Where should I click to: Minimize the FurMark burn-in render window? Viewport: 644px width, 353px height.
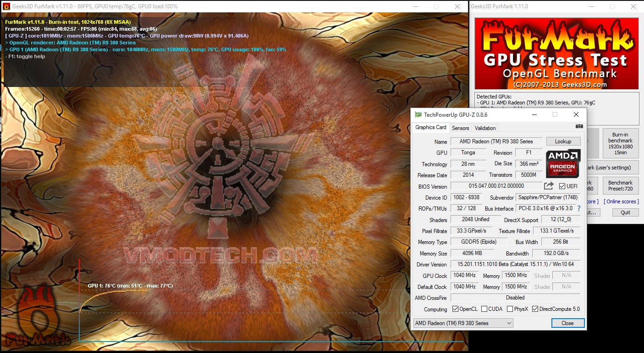[415, 6]
